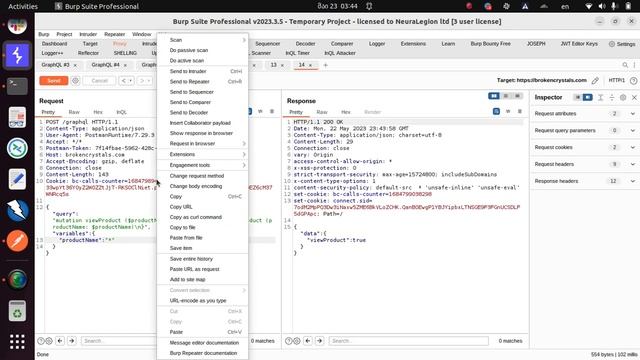Click in the response search field
The width and height of the screenshot is (640, 360).
[x=409, y=341]
